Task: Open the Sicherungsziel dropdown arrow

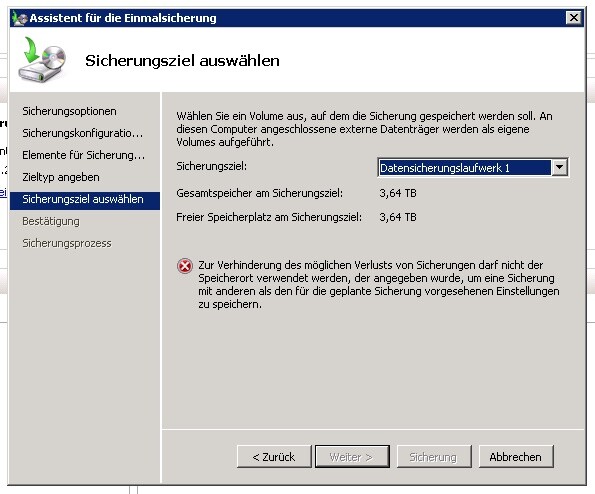Action: (559, 167)
